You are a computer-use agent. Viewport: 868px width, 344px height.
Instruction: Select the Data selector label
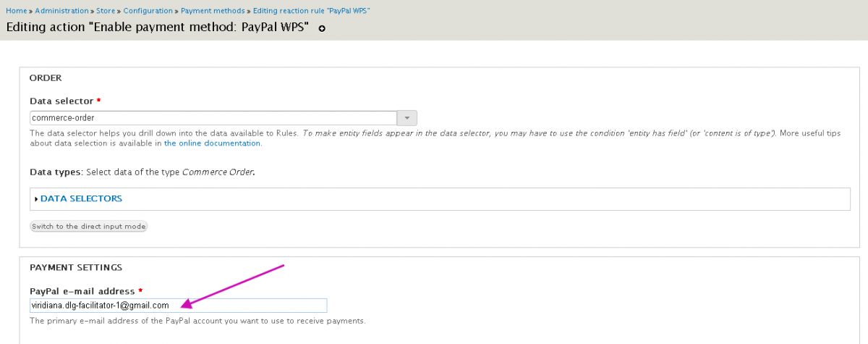[61, 101]
